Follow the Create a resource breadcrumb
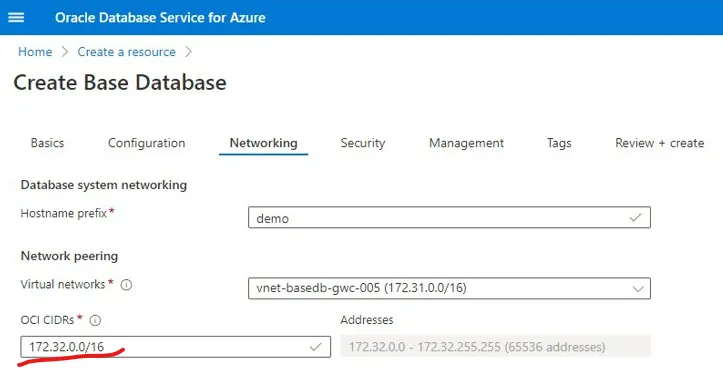This screenshot has width=723, height=381. coord(126,52)
